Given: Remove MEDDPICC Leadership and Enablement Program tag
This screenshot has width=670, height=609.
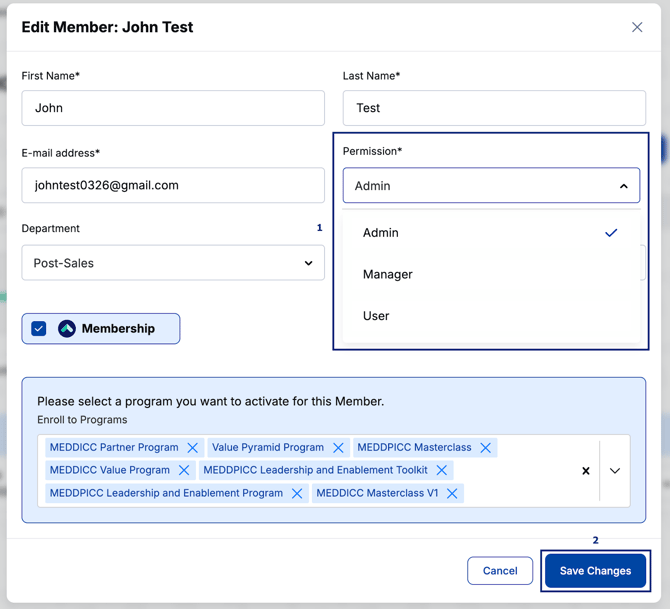Looking at the screenshot, I should (x=297, y=493).
